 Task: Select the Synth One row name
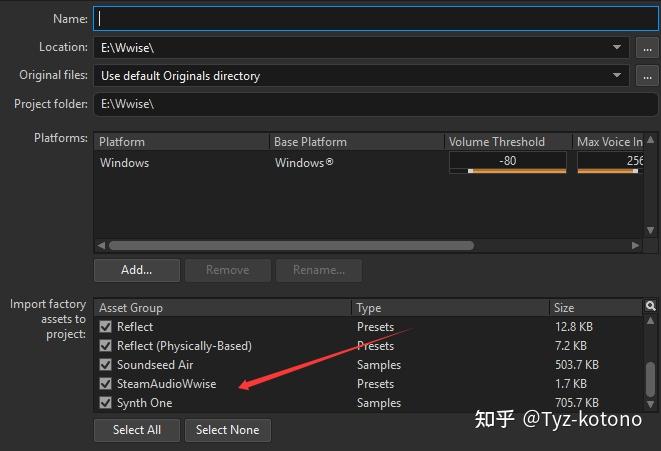click(145, 403)
